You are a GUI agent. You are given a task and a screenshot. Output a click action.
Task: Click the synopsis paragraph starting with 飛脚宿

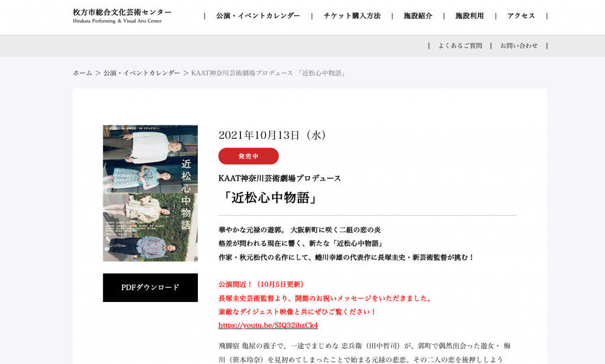click(360, 352)
